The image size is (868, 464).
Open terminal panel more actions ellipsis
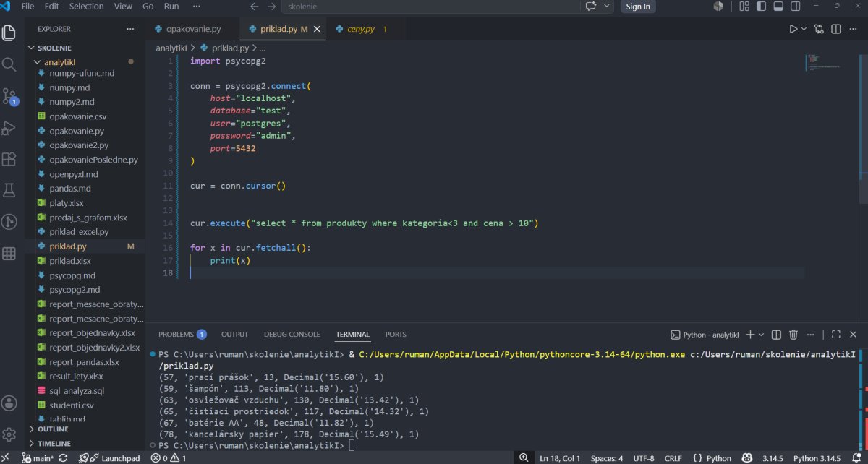[811, 335]
